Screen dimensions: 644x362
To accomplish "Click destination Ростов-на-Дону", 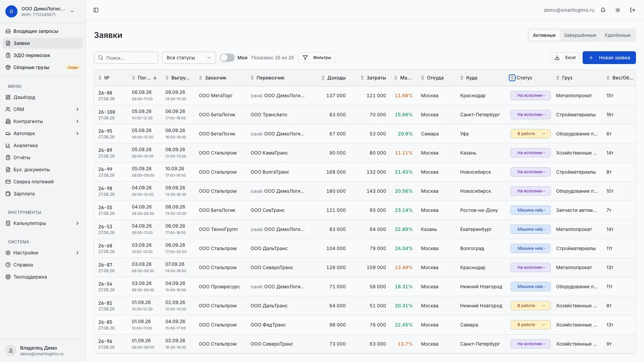I will click(x=479, y=210).
